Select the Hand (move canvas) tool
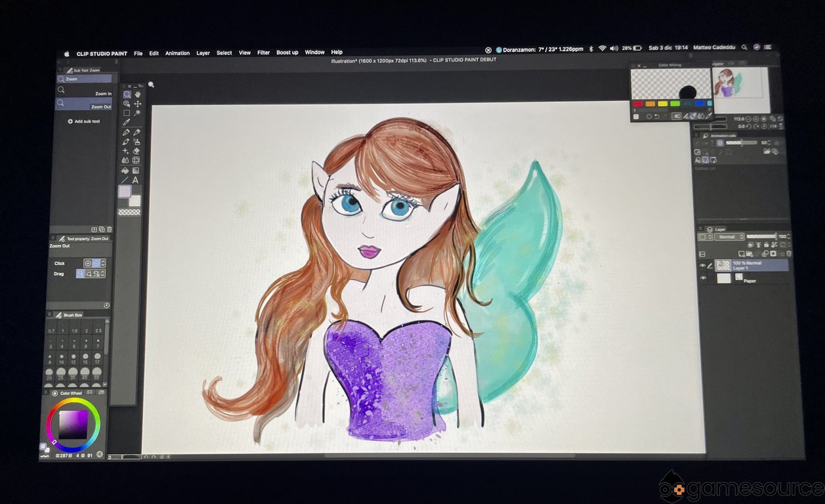825x504 pixels. click(137, 94)
